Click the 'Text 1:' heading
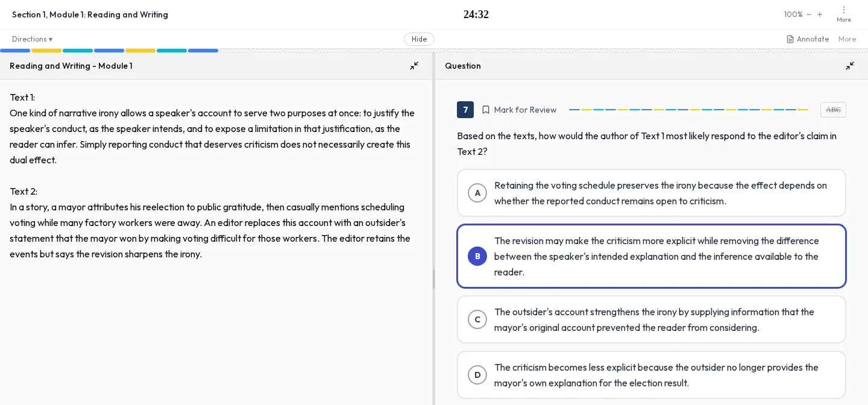 point(22,97)
